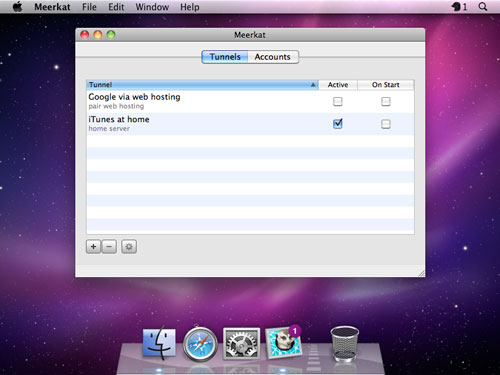Open the gear action menu
This screenshot has width=500, height=375.
pos(129,247)
